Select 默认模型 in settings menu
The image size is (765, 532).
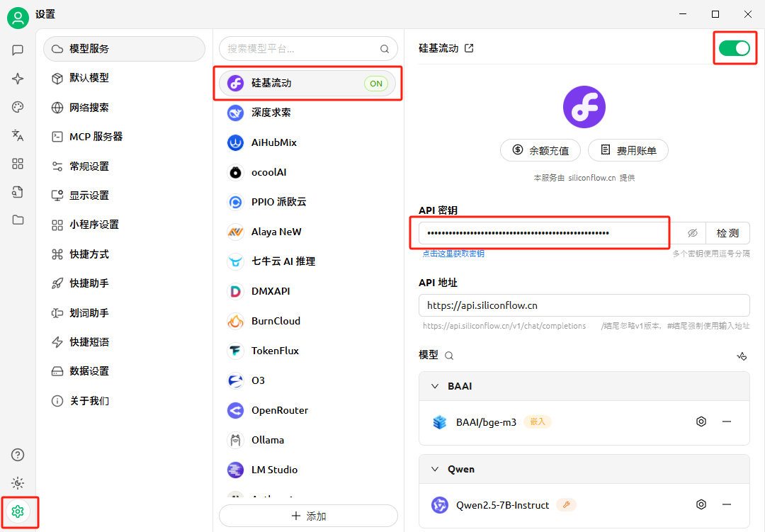125,78
